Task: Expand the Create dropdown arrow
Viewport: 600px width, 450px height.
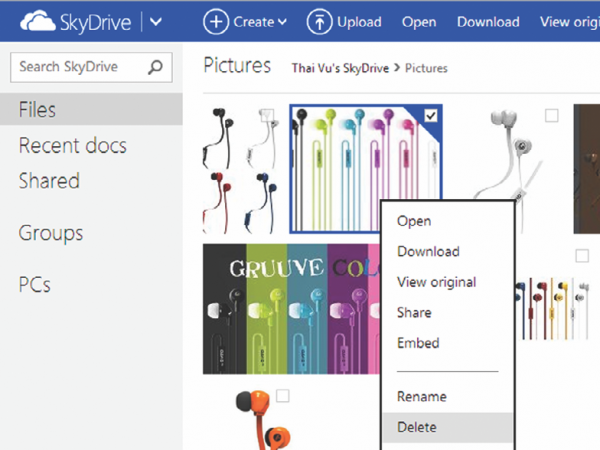Action: click(x=282, y=22)
